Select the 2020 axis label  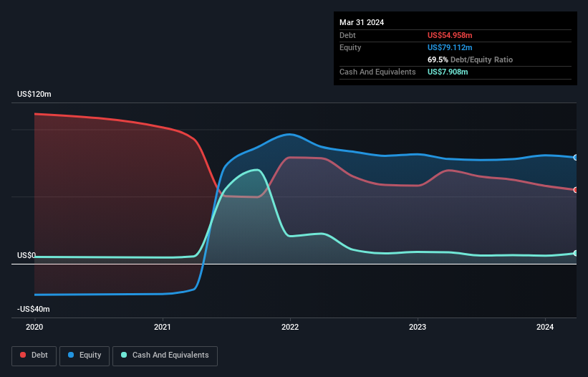(x=34, y=327)
